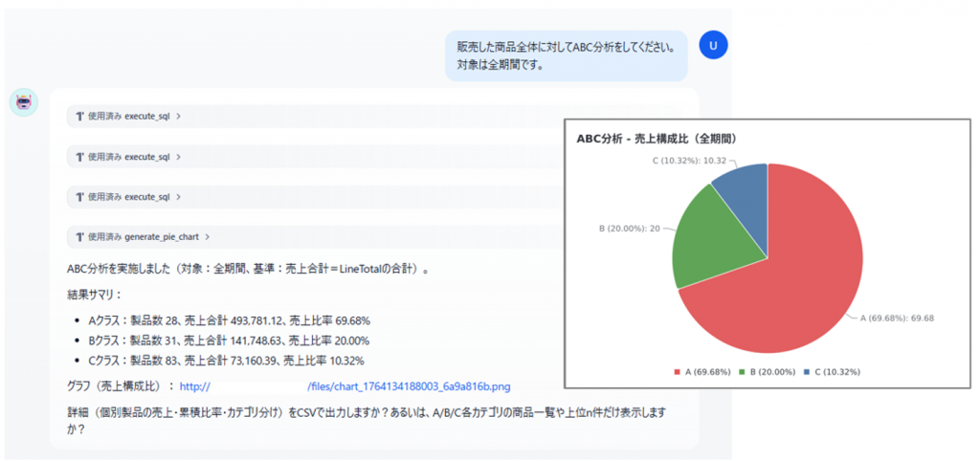Image resolution: width=980 pixels, height=461 pixels.
Task: Click the blue "U" user avatar
Action: coord(714,44)
